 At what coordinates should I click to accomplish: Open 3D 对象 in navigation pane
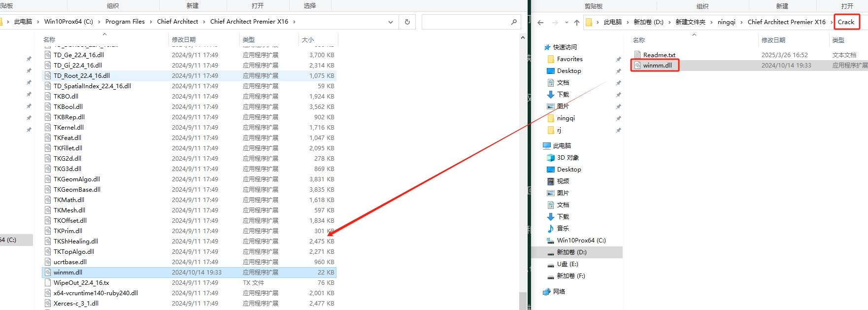tap(563, 158)
